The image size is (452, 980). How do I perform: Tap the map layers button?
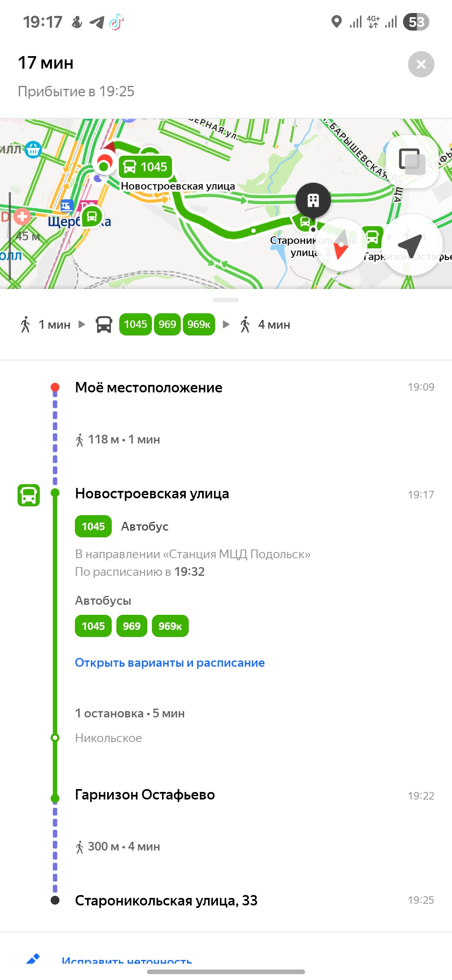point(412,161)
